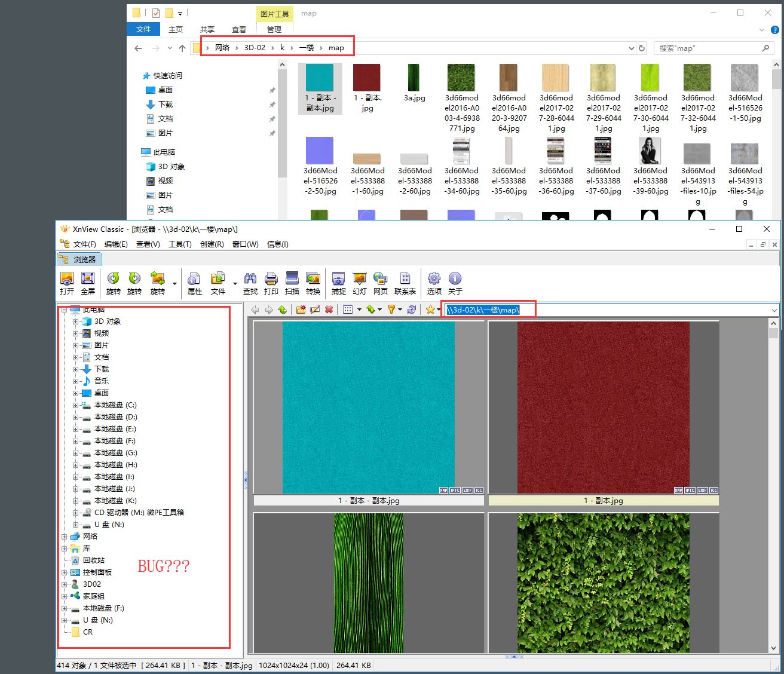Expand the 网络 node in folder tree
Screen dimensions: 784x674
pos(65,537)
